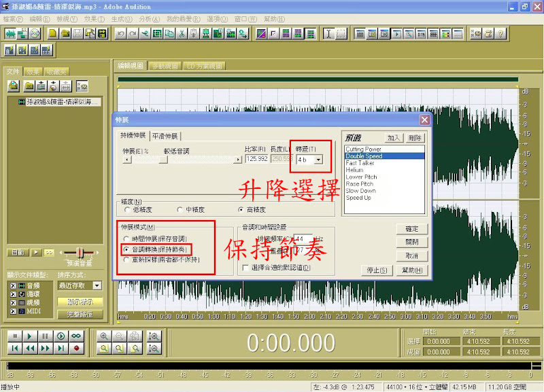Screen dimensions: 544x392
Task: Toggle MIDI file type checkbox
Action: coord(13,311)
